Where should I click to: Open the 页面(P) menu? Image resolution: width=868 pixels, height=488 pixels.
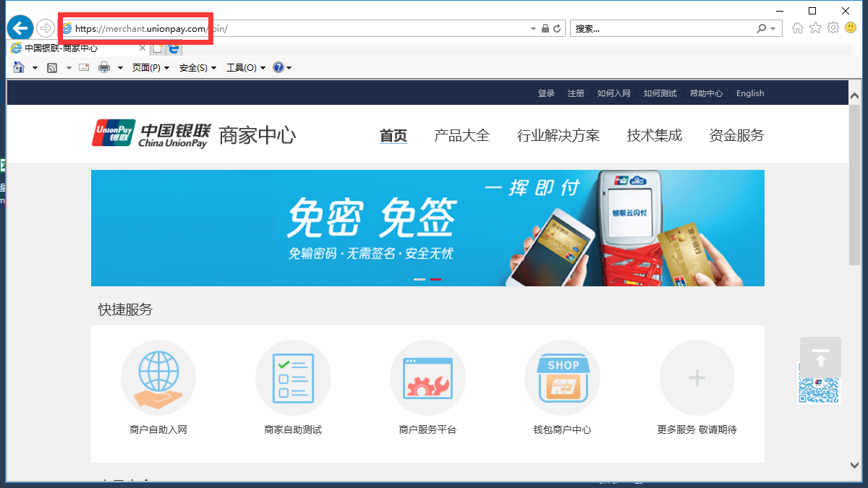[x=150, y=68]
